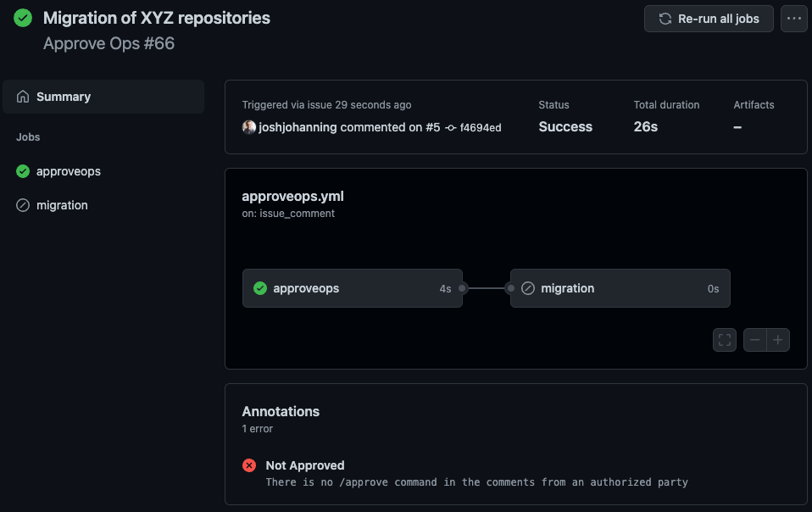Open commit f4694ed link

[480, 128]
